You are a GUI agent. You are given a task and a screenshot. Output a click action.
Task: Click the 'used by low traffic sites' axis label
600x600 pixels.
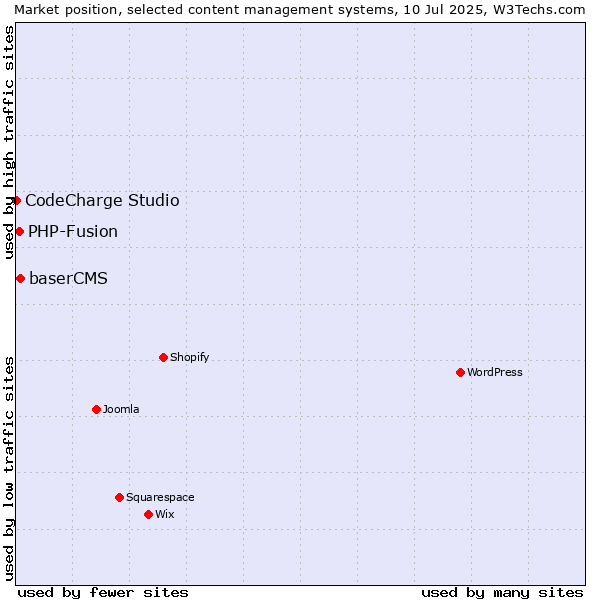click(8, 469)
